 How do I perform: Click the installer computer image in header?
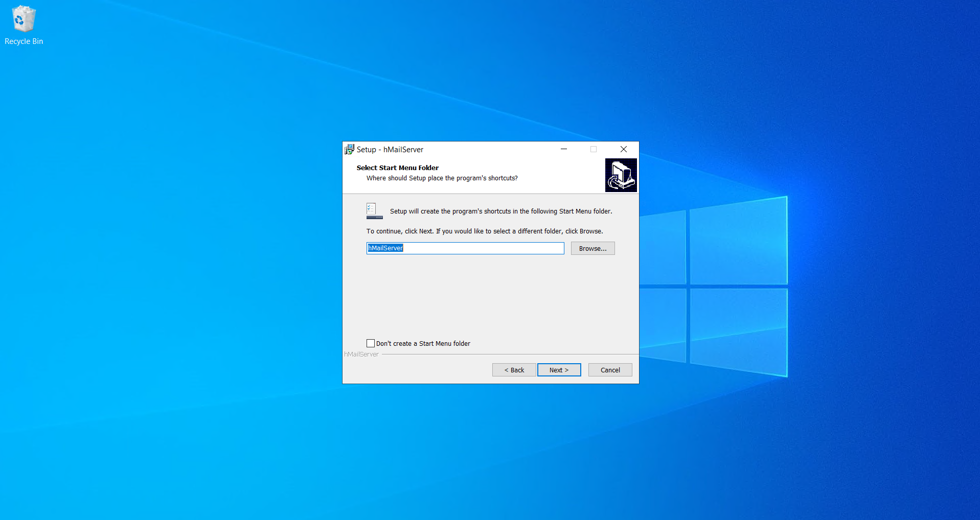click(621, 175)
